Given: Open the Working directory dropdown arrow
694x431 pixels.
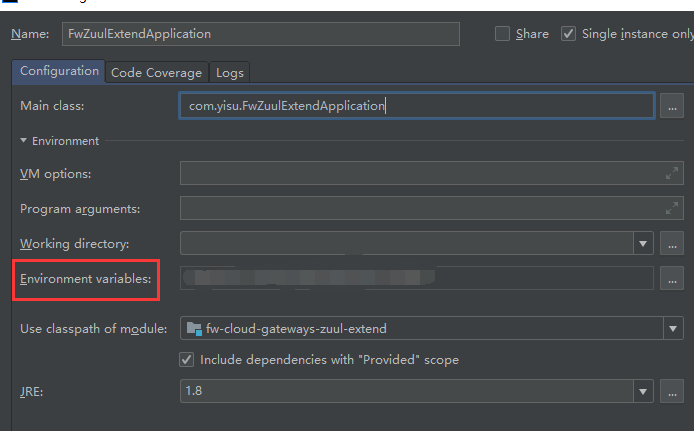Looking at the screenshot, I should tap(643, 243).
